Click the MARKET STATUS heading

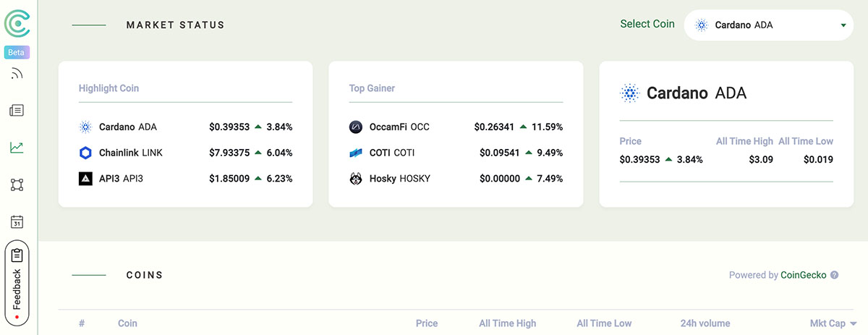[x=176, y=25]
